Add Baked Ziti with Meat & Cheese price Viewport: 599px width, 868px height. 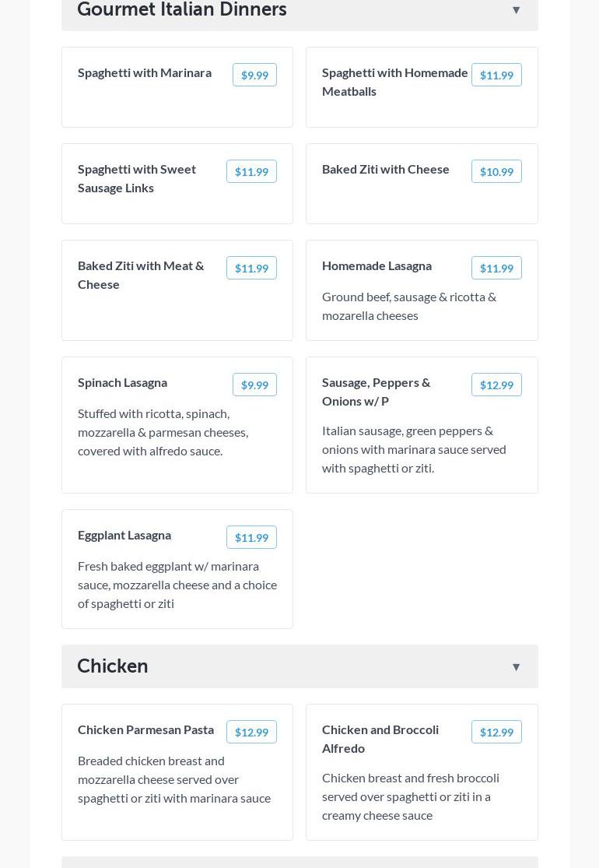tap(251, 268)
